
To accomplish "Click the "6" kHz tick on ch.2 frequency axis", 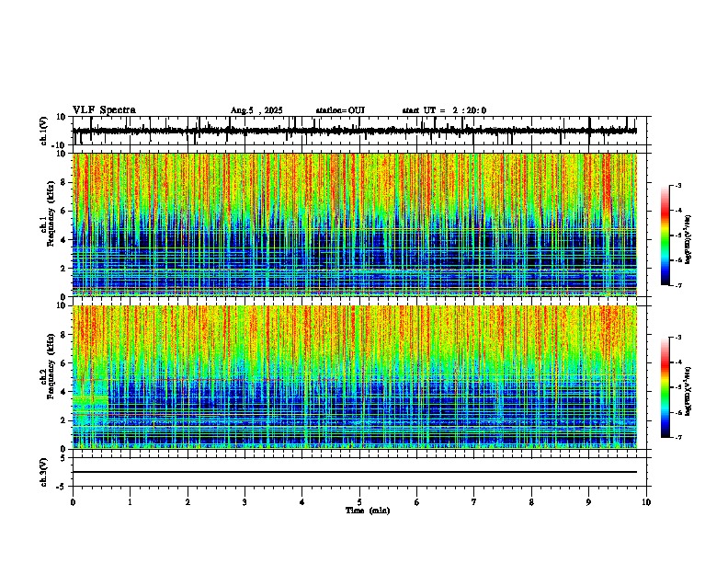I will click(63, 362).
